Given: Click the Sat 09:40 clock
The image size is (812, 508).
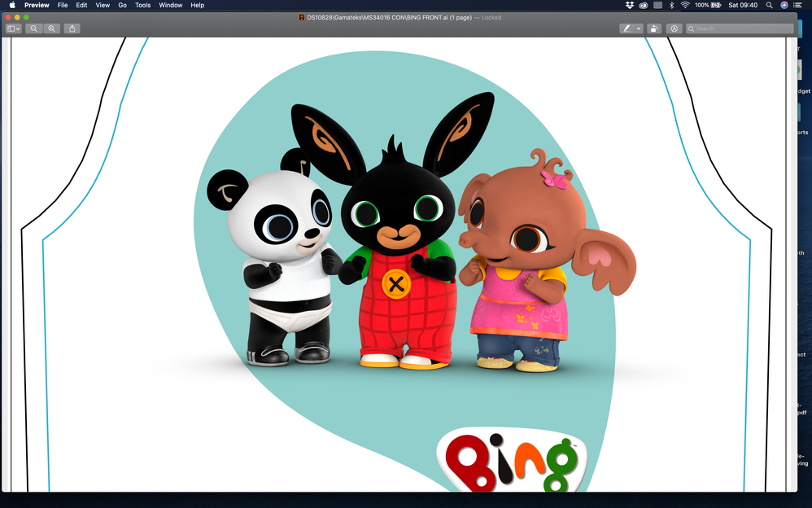Looking at the screenshot, I should pos(743,5).
